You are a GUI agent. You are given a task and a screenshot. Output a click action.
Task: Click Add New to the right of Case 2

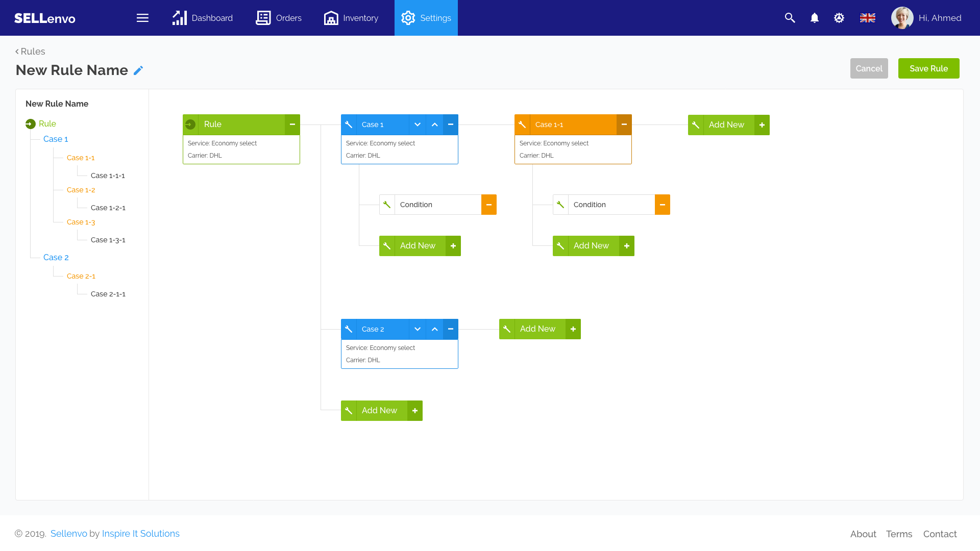[x=537, y=329]
